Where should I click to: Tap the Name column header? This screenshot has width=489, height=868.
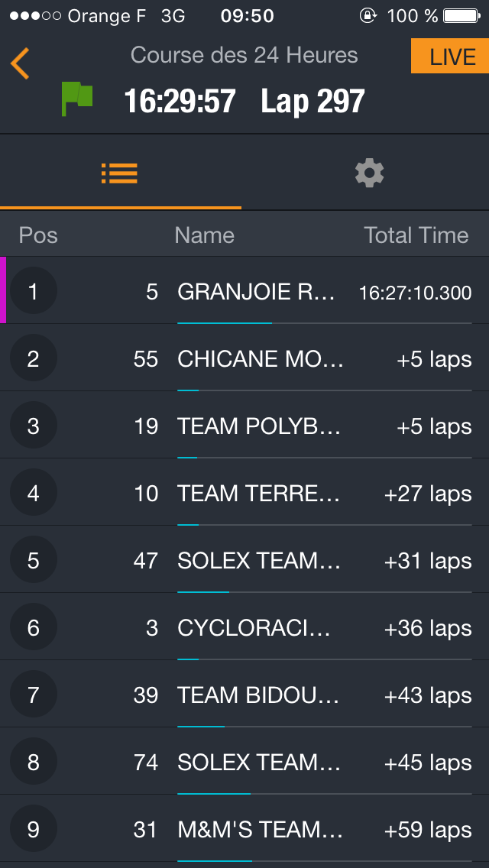(x=204, y=235)
